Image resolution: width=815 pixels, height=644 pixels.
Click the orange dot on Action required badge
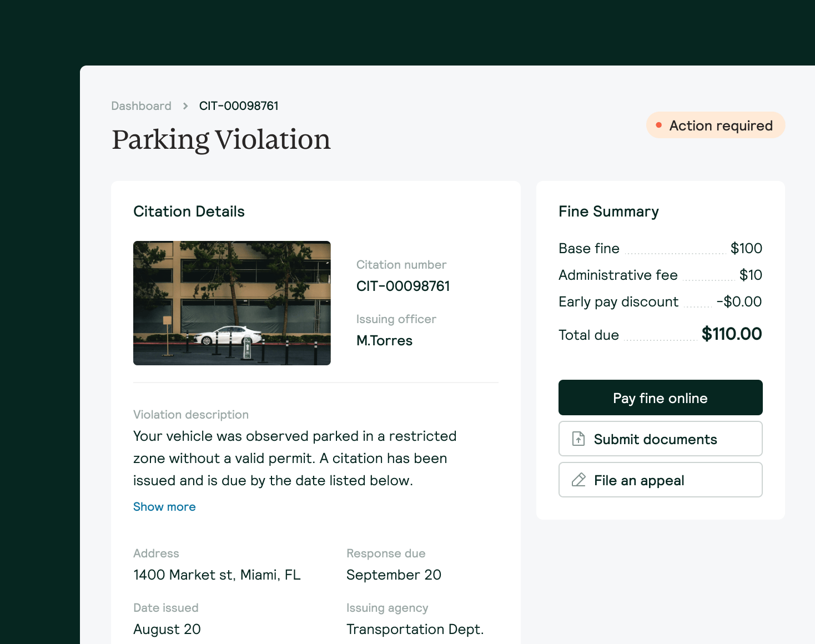coord(660,125)
